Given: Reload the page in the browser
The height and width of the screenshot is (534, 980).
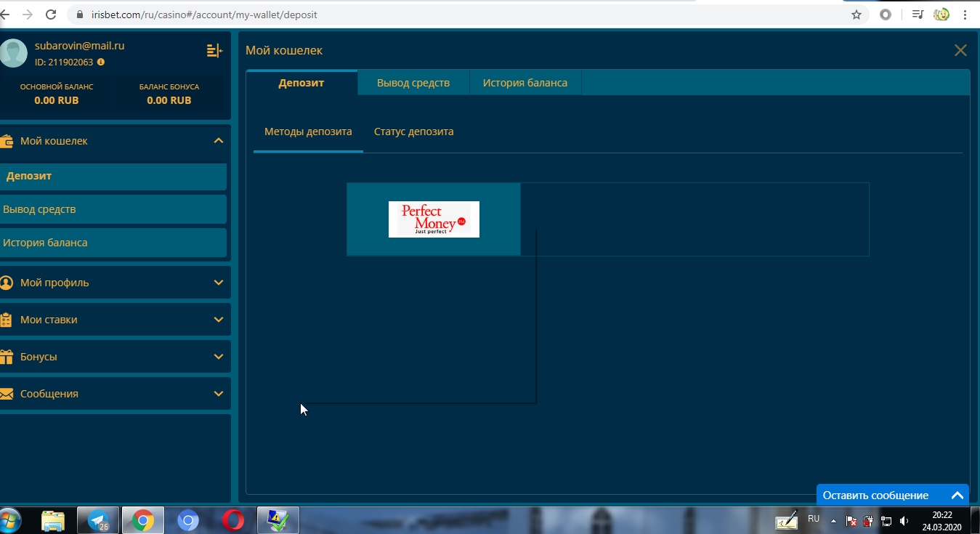Looking at the screenshot, I should 51,15.
